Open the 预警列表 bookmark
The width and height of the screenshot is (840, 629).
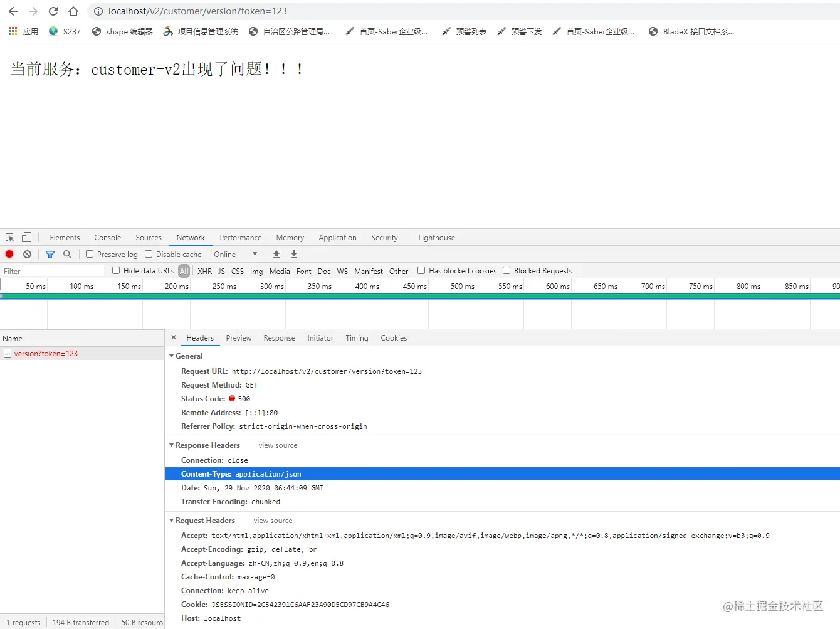[x=464, y=31]
